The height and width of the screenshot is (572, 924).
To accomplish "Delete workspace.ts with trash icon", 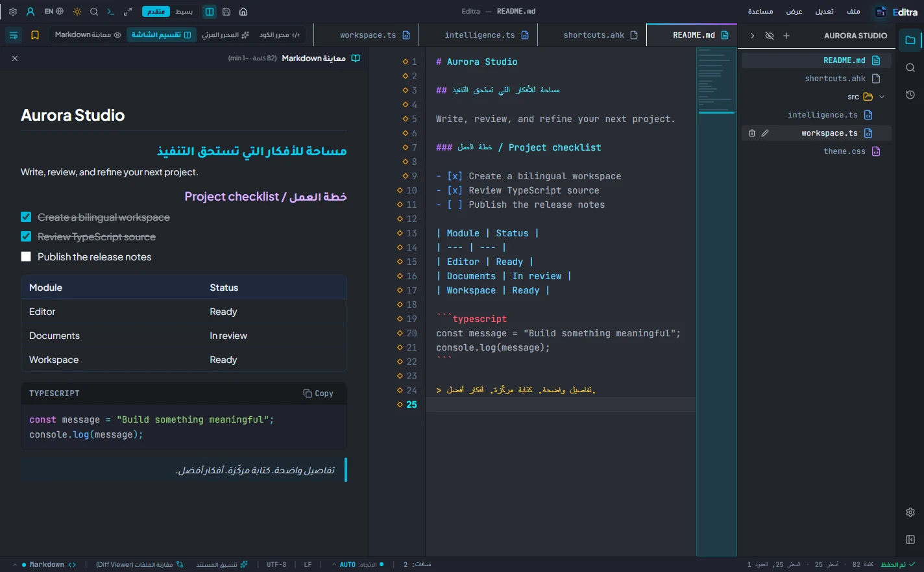I will click(x=752, y=133).
